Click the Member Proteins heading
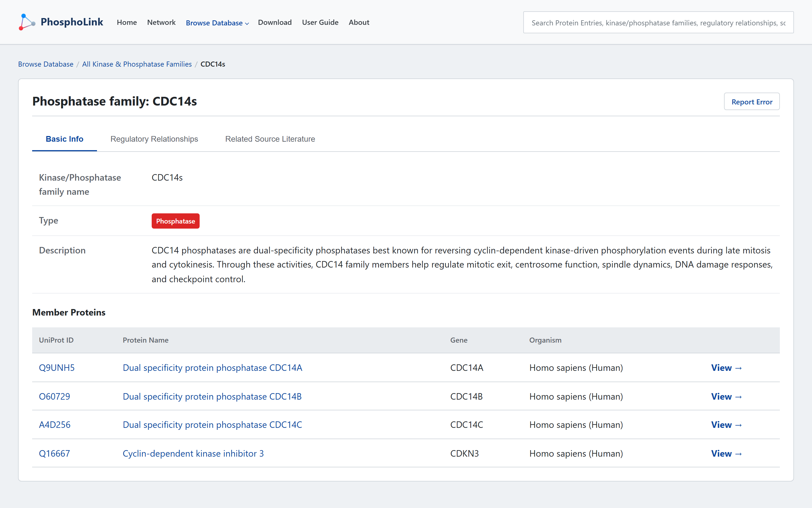812x508 pixels. [69, 312]
